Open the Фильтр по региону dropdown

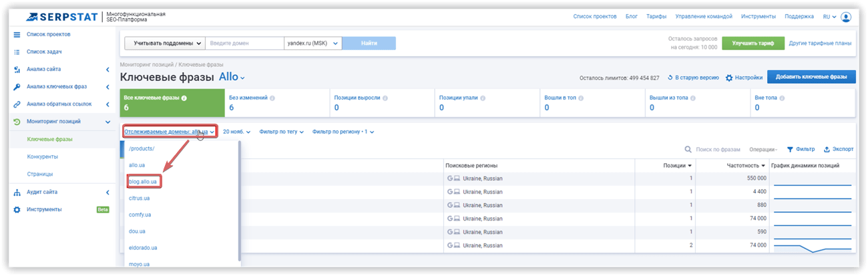click(x=343, y=132)
